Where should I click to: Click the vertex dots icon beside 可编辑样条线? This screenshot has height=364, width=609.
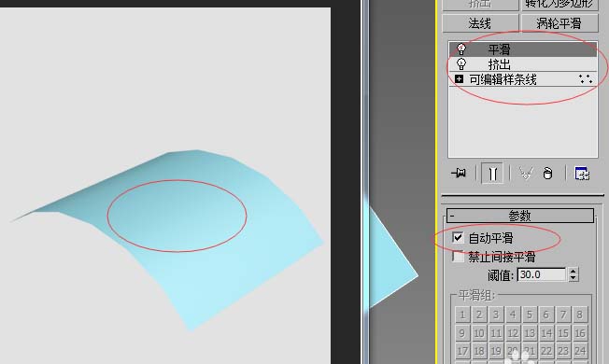(x=586, y=79)
